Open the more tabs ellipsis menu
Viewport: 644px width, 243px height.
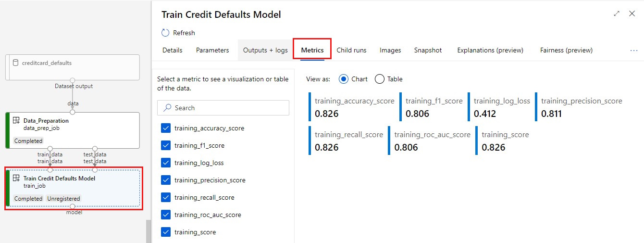(633, 50)
